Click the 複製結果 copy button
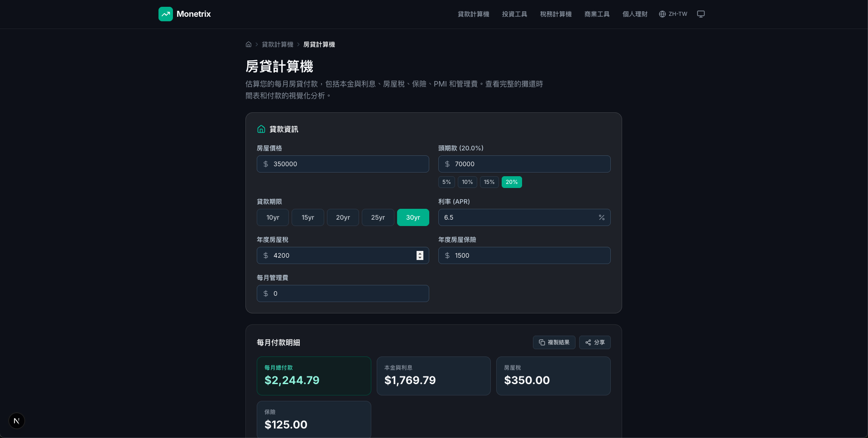The width and height of the screenshot is (868, 438). 554,342
